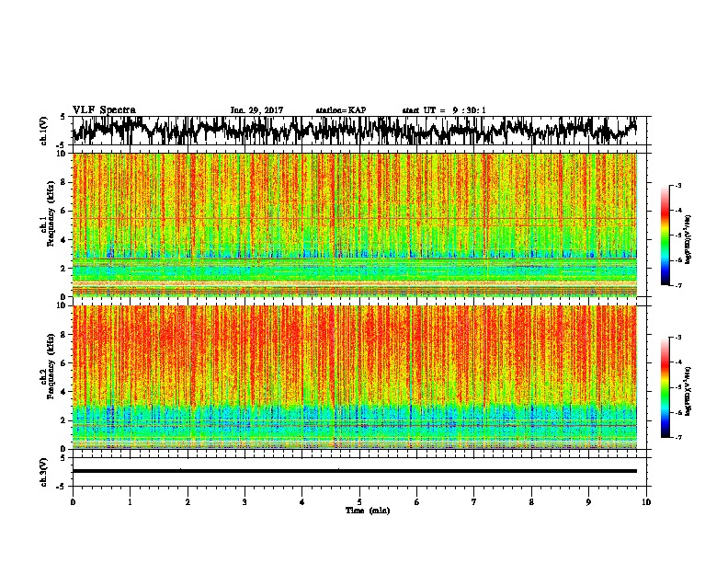Screen dimensions: 728x563
Task: Click the log(PSD) label beside the ch.2 colorbar
Action: point(688,391)
